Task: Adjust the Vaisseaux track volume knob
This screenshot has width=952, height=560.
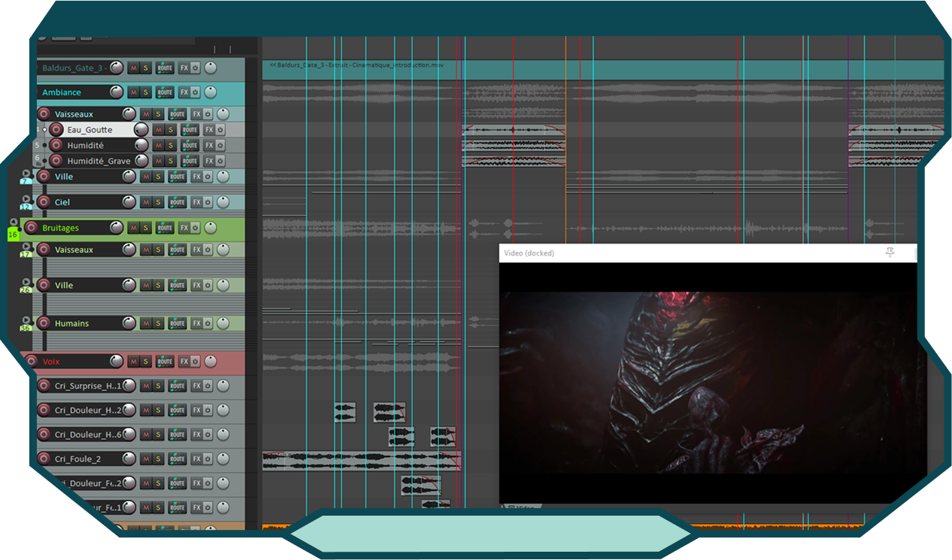Action: point(129,114)
